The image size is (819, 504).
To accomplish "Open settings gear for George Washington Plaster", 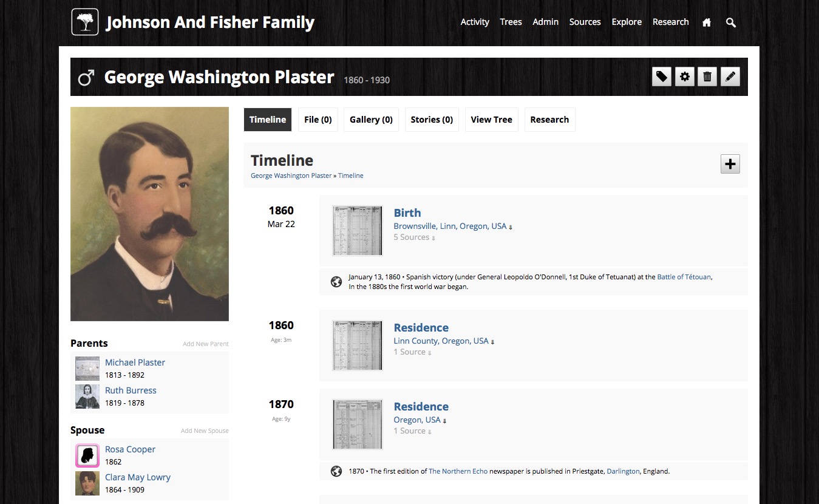I will [x=685, y=77].
